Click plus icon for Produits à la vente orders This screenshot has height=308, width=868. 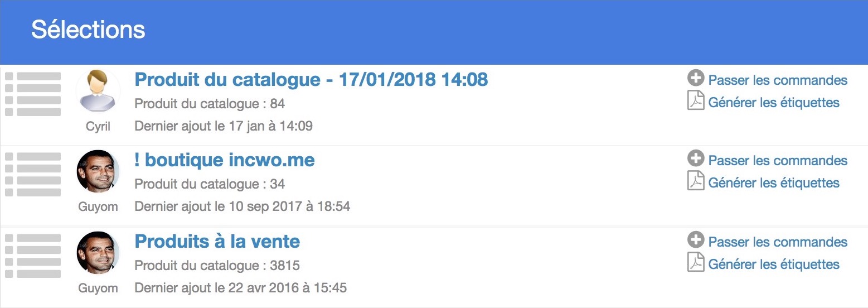coord(696,240)
